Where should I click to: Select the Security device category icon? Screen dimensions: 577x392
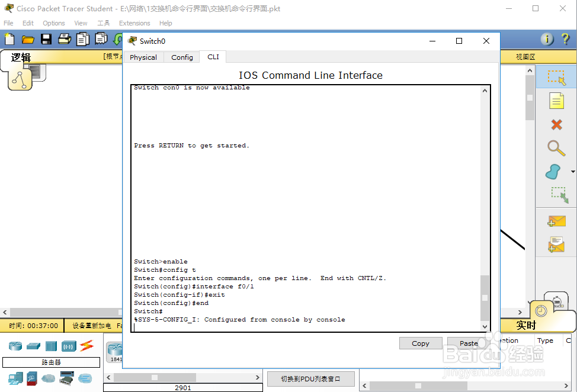[32, 378]
